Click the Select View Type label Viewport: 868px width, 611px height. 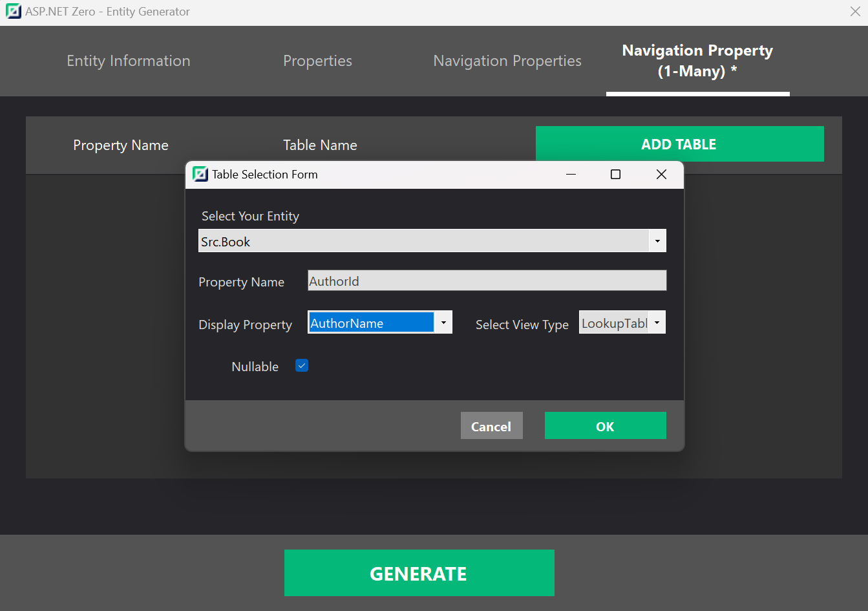522,325
